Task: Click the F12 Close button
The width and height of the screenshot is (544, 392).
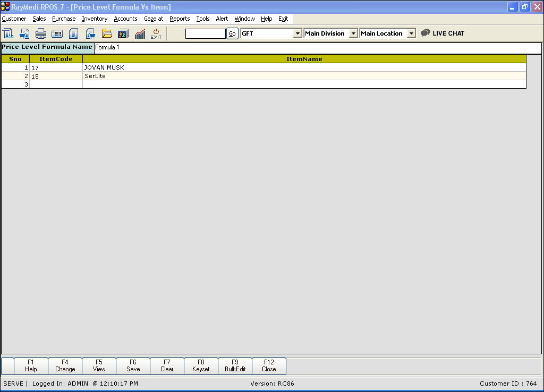Action: coord(269,366)
